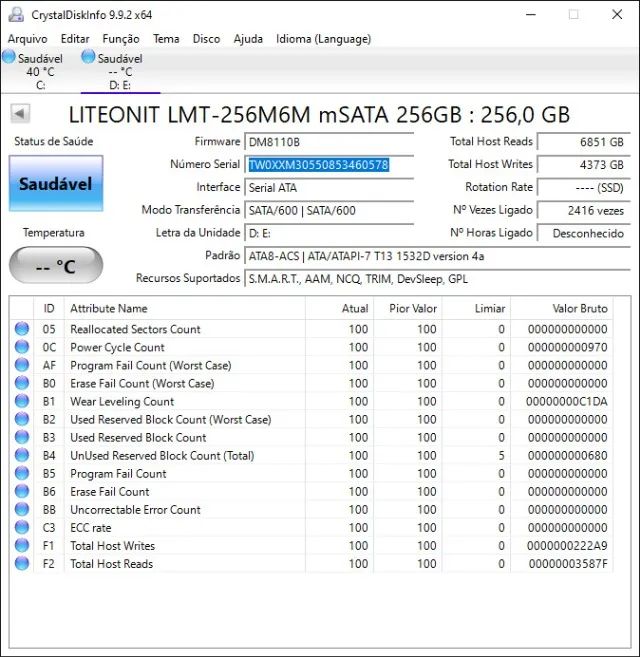
Task: Click the Firmware DM8110B field
Action: point(329,142)
